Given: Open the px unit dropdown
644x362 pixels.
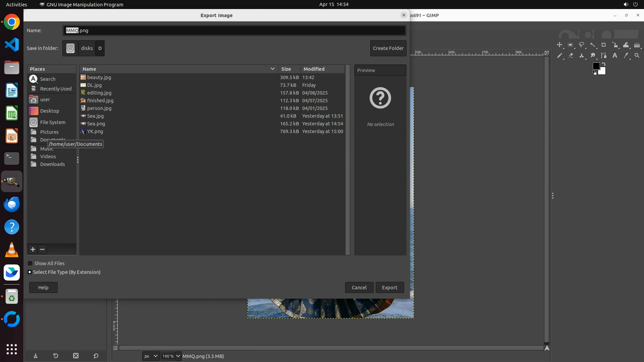Looking at the screenshot, I should pyautogui.click(x=151, y=356).
